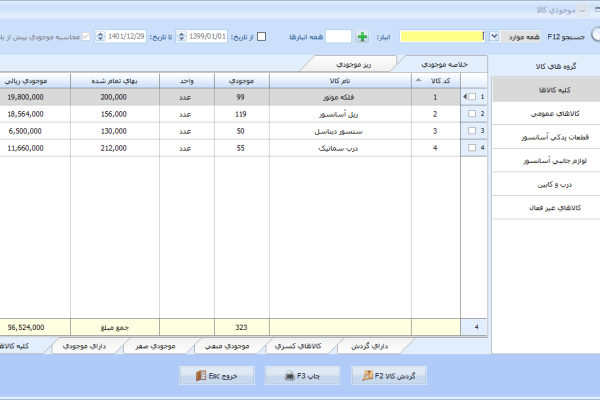The width and height of the screenshot is (600, 400).
Task: Click the sort arrow in کد کالا header
Action: (418, 80)
